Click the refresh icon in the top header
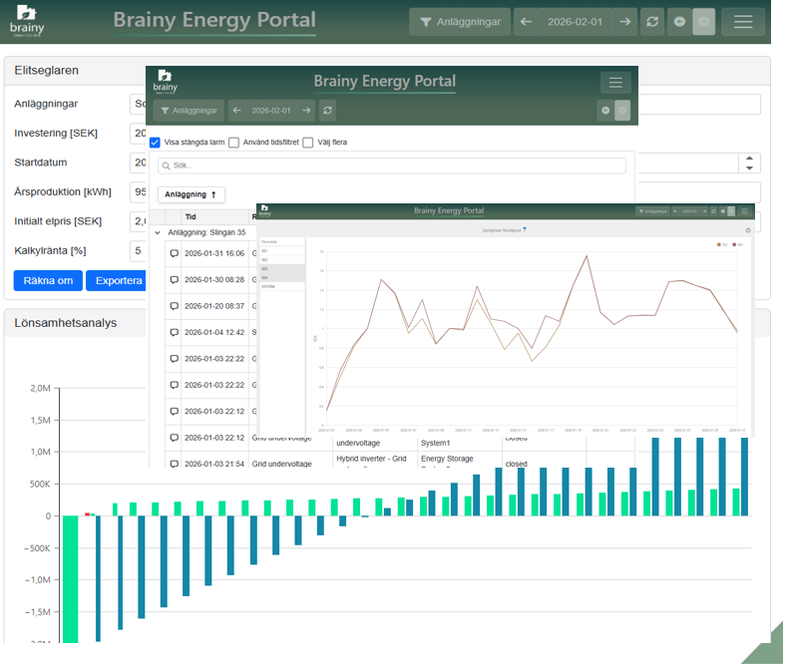Screen dimensions: 793x672 pos(651,22)
